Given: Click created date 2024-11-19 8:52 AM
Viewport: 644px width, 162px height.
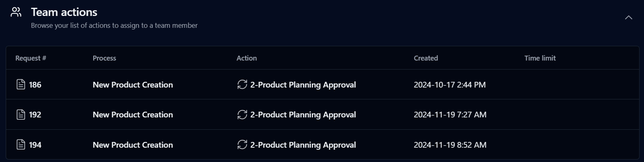Looking at the screenshot, I should 450,145.
